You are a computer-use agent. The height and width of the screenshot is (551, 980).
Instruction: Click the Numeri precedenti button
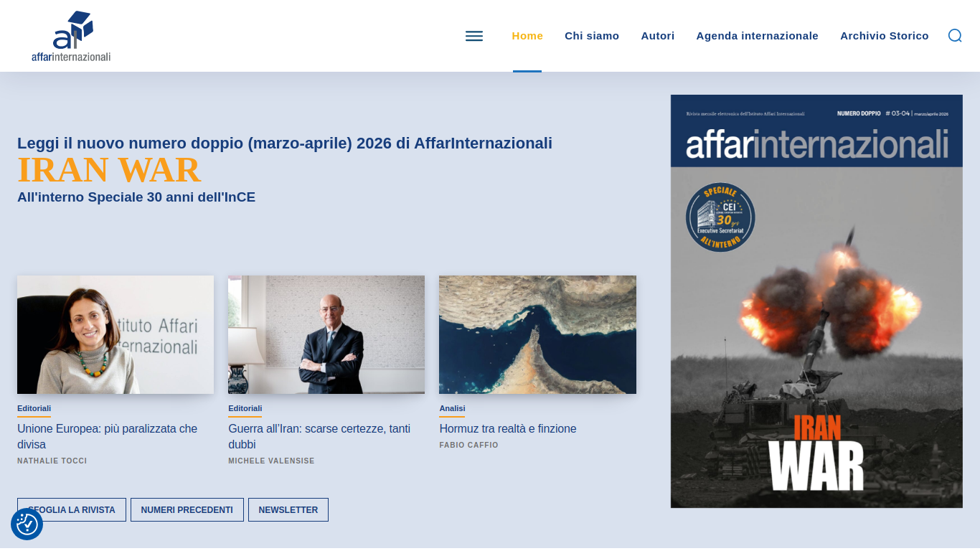tap(187, 510)
